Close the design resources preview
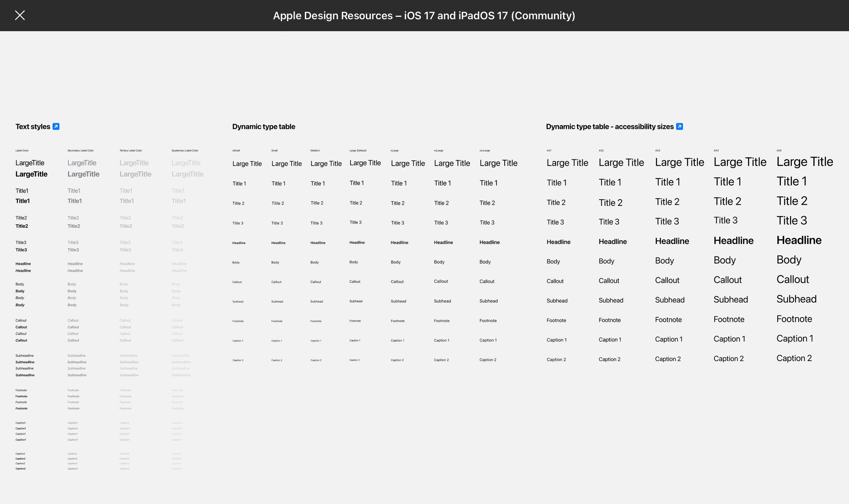 [x=20, y=15]
